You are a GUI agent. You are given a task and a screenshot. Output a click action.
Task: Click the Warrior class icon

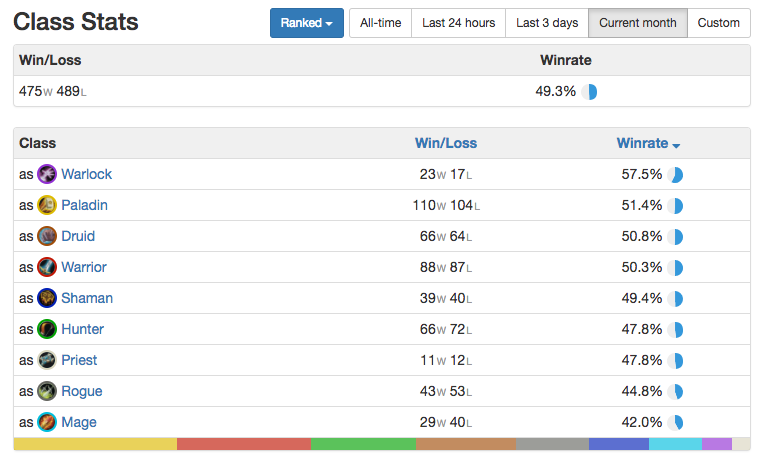point(47,267)
